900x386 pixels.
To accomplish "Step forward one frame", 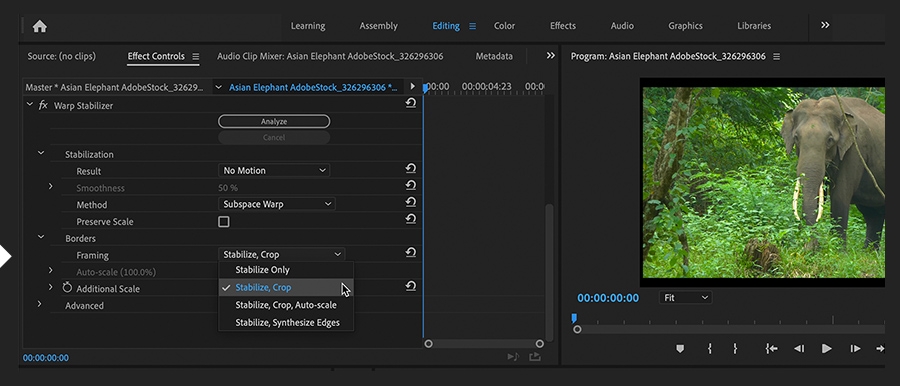I will [x=855, y=348].
